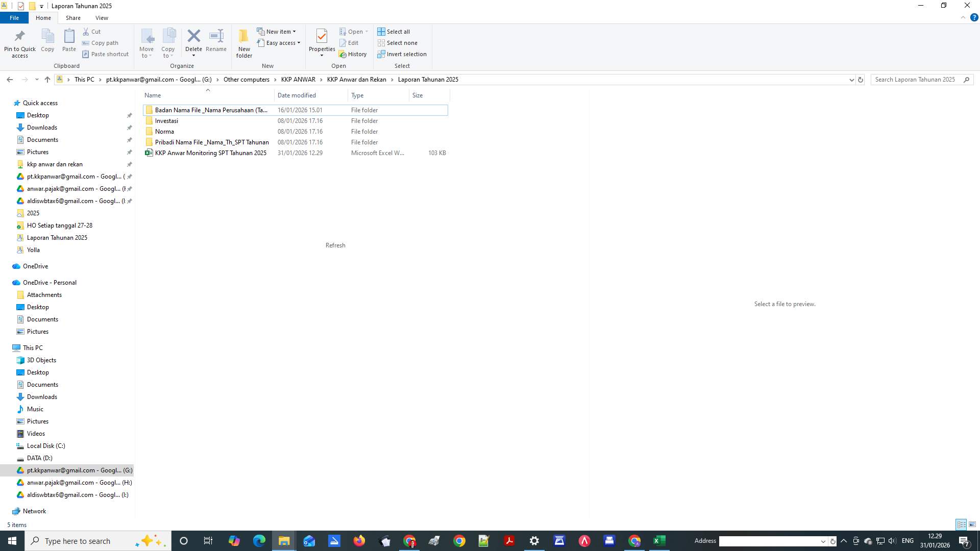The image size is (980, 551).
Task: Click Invert selection in the ribbon
Action: (402, 54)
